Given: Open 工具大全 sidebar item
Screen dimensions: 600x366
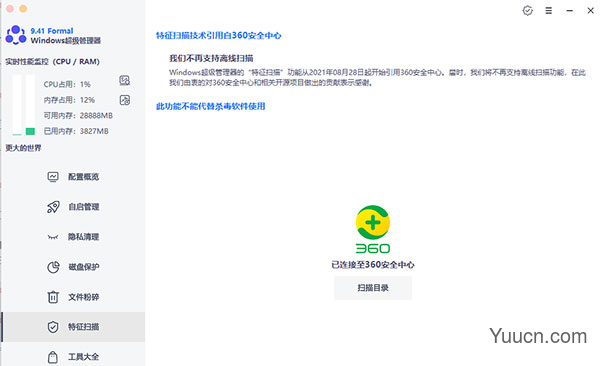Looking at the screenshot, I should 73,357.
